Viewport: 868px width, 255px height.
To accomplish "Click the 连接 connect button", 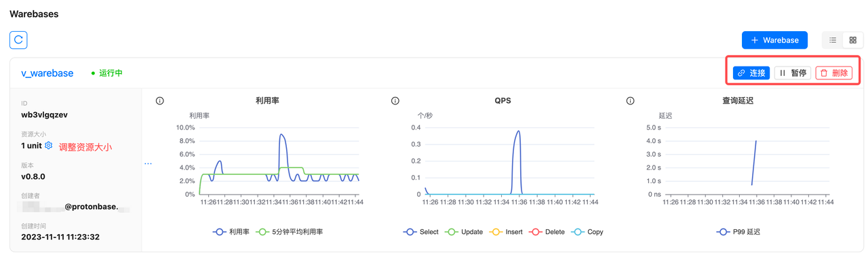I will tap(751, 73).
